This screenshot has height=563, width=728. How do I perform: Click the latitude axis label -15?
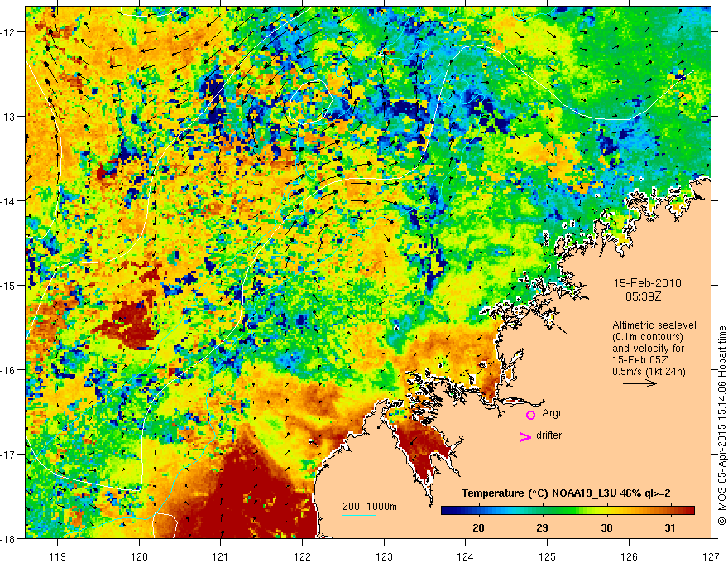(x=8, y=285)
